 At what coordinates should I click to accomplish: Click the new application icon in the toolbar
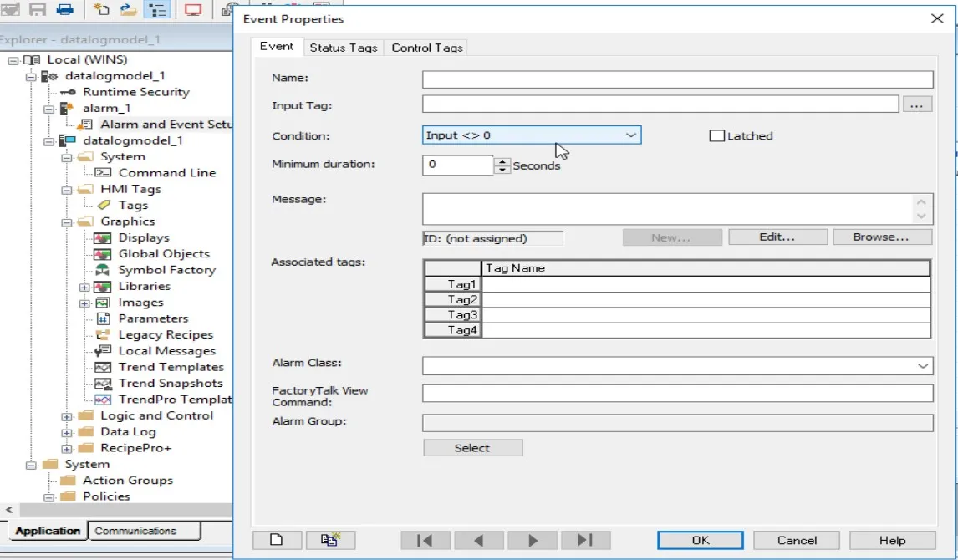point(101,9)
